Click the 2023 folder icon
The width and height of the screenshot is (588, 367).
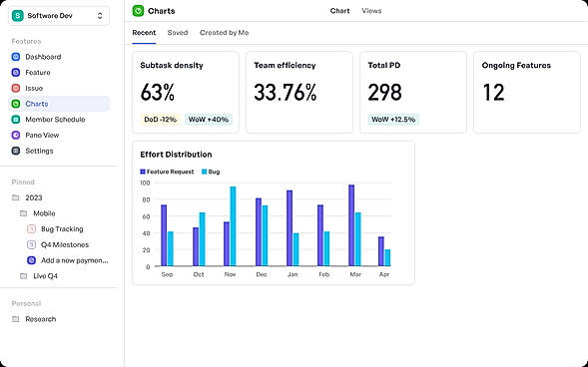click(x=15, y=197)
